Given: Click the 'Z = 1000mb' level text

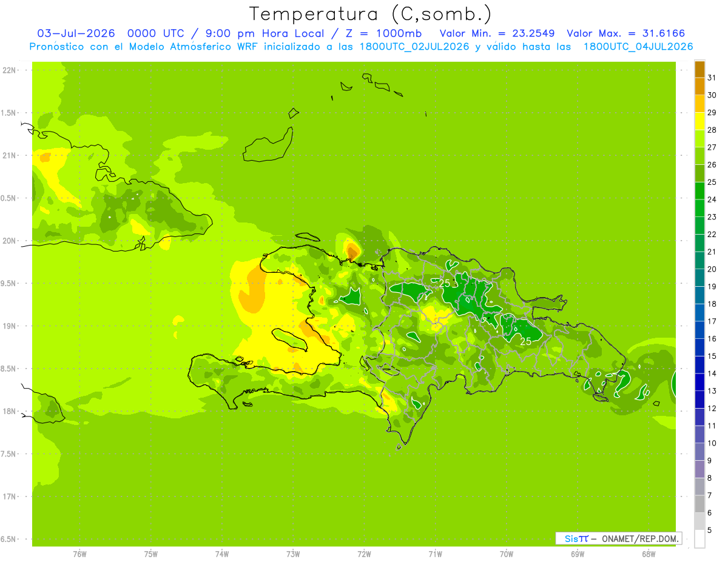Looking at the screenshot, I should click(x=383, y=33).
